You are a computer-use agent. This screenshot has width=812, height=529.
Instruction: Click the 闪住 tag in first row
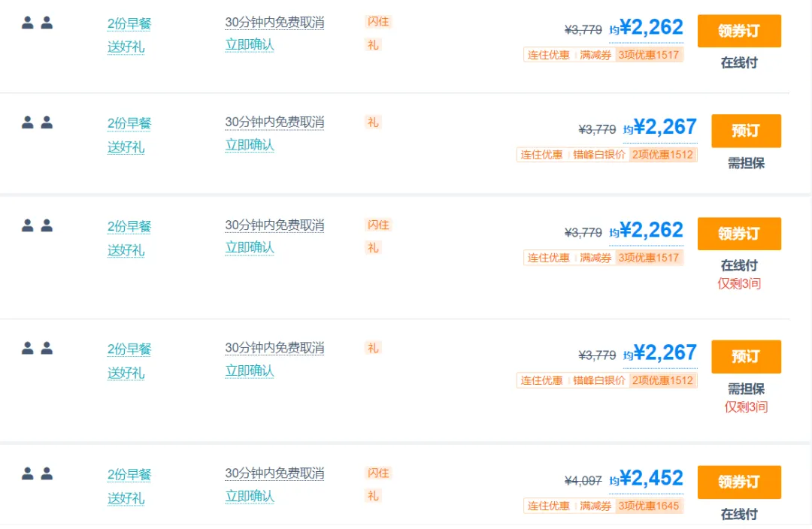[378, 22]
